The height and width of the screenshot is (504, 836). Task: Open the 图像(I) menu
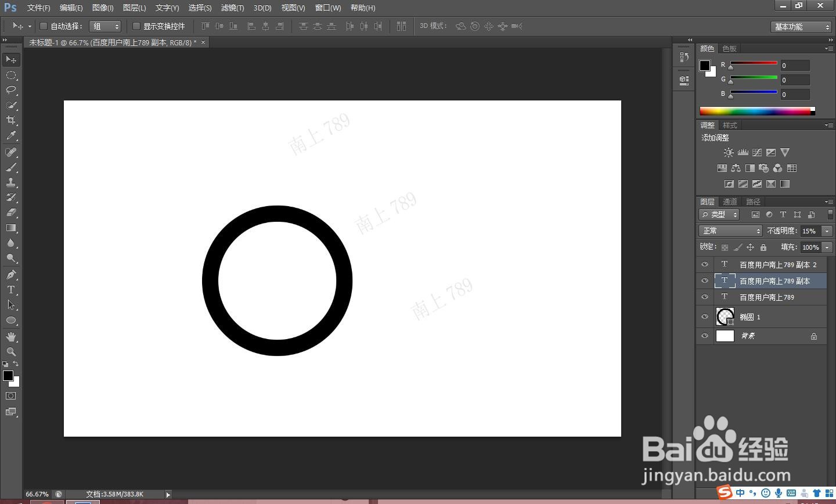[x=103, y=8]
